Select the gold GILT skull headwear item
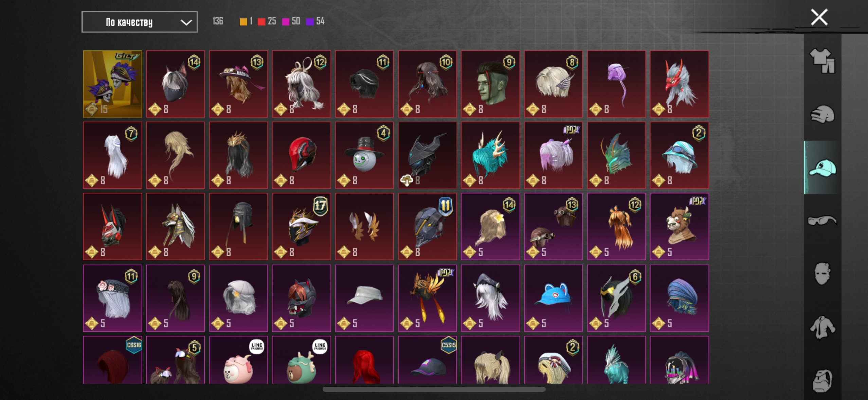 click(x=112, y=84)
